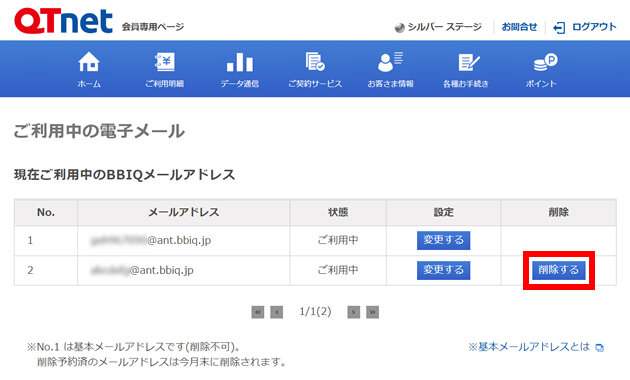This screenshot has width=630, height=380.
Task: Click the QTnet logo
Action: point(63,20)
